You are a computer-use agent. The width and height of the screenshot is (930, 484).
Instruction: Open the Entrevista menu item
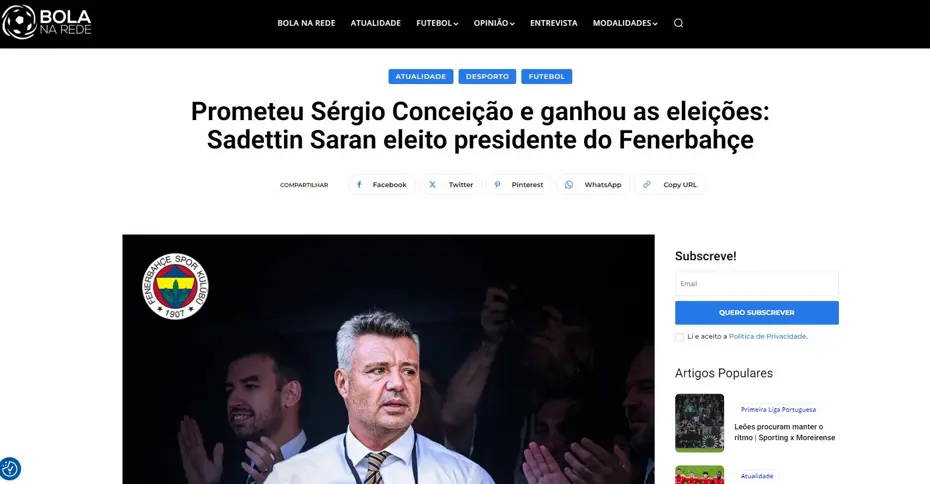(553, 23)
